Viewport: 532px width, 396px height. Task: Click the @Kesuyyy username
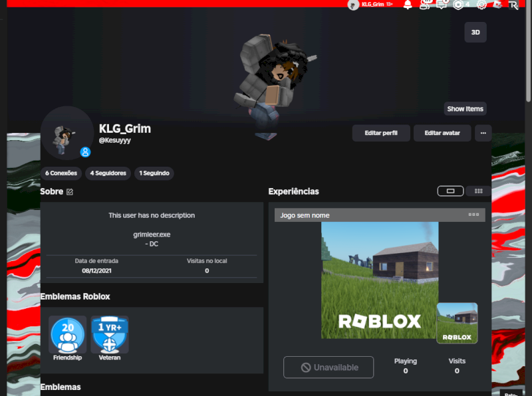point(114,140)
